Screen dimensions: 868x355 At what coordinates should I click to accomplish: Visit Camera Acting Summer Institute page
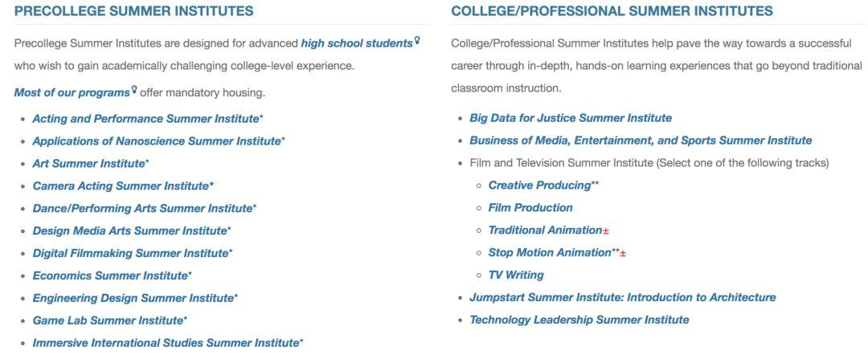121,186
